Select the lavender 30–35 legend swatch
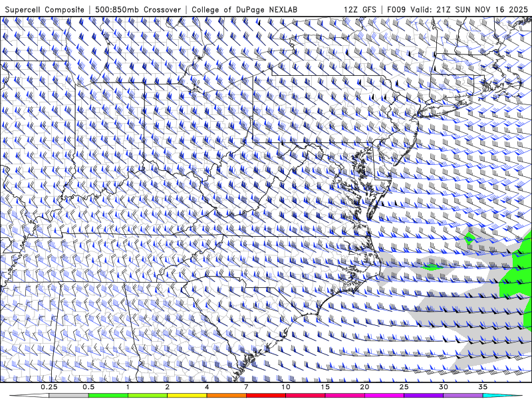 coord(463,396)
